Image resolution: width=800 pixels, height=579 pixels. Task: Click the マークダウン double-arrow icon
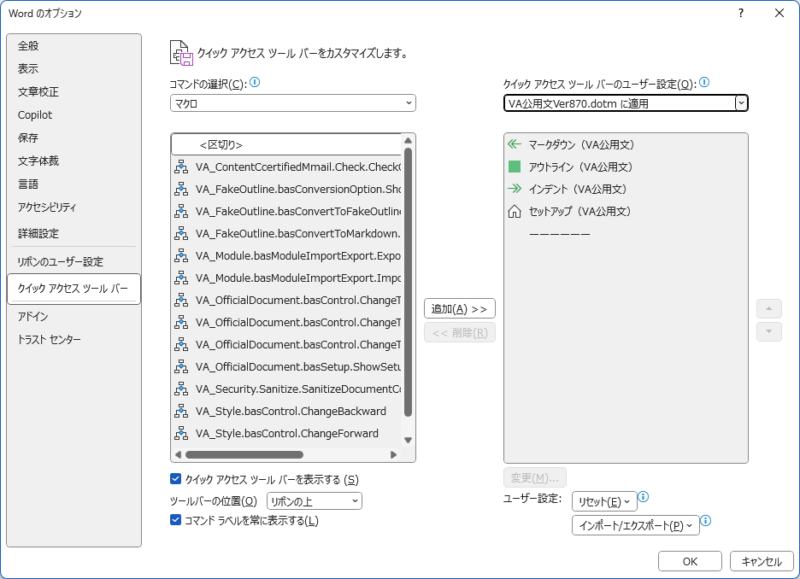pyautogui.click(x=515, y=145)
